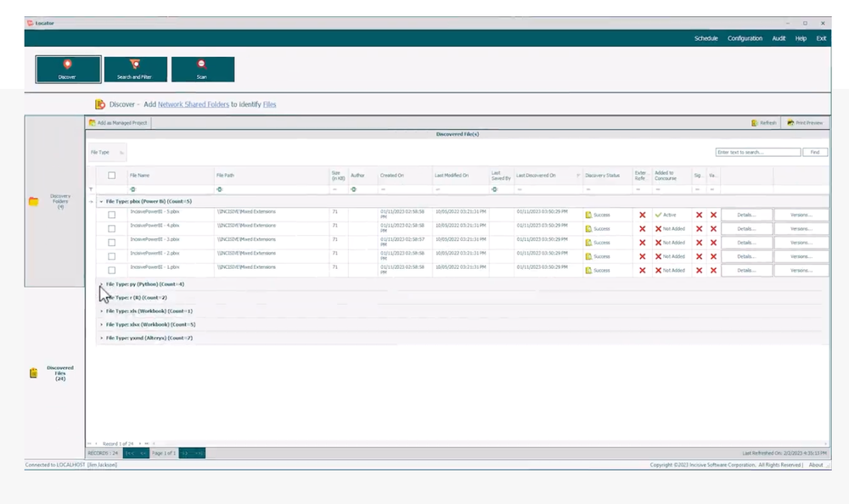Open the Configuration menu
Viewport: 849px width, 504px height.
click(x=744, y=38)
